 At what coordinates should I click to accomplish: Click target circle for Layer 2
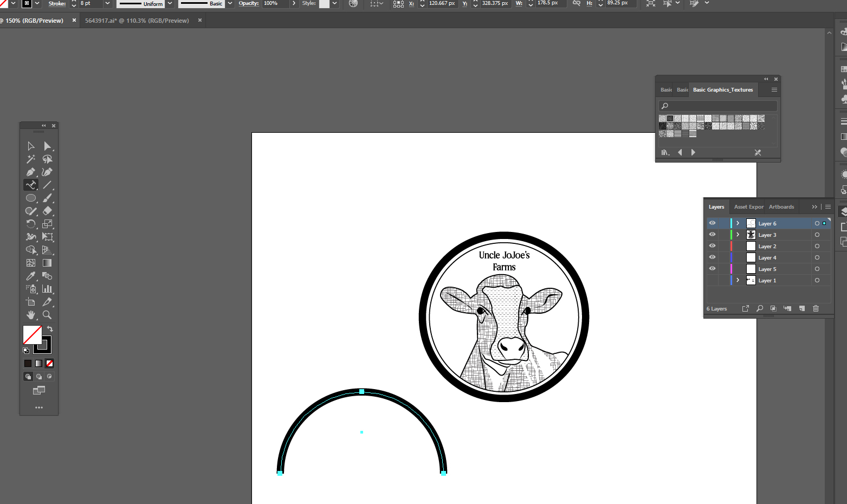click(817, 246)
